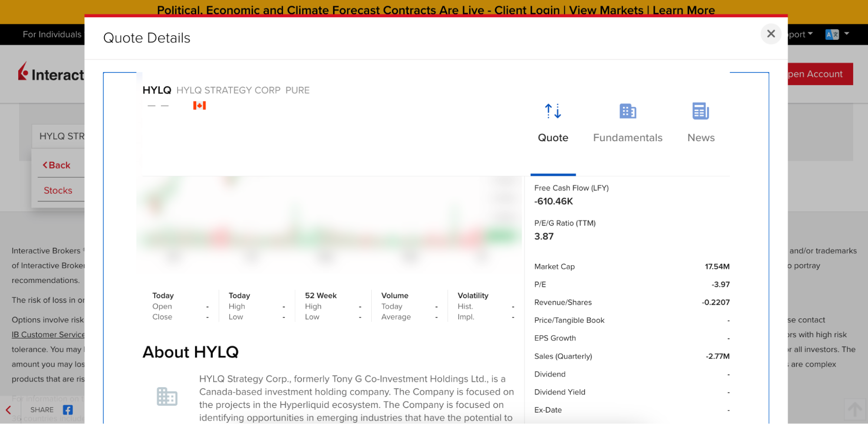Click the P/E/G Ratio value 3.87
The image size is (868, 424).
tap(544, 237)
